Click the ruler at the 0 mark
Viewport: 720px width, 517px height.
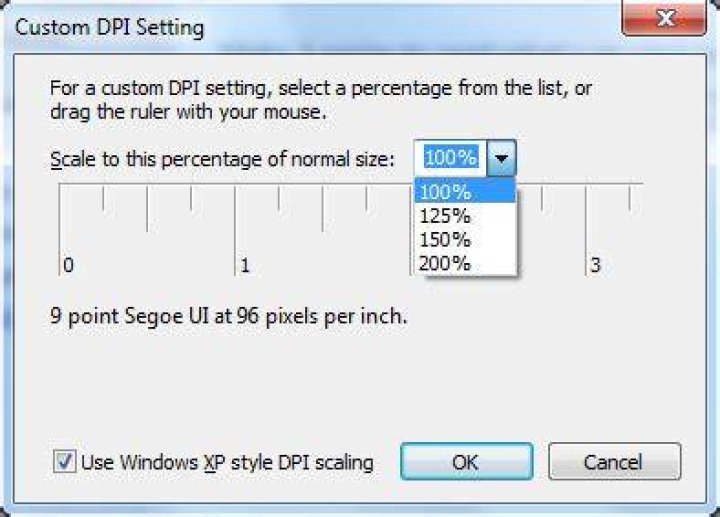(60, 230)
